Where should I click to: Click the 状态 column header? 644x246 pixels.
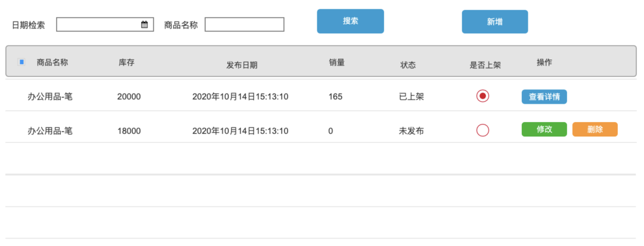tap(408, 65)
